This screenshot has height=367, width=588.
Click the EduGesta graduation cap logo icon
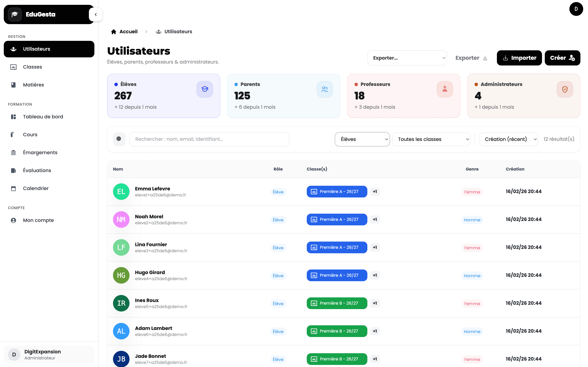[15, 14]
